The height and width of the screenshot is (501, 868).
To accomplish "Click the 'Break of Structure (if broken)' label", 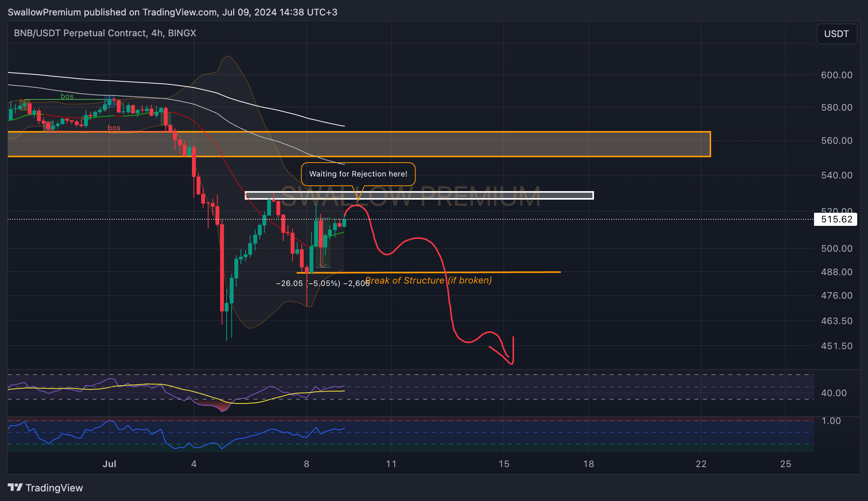I will coord(429,281).
